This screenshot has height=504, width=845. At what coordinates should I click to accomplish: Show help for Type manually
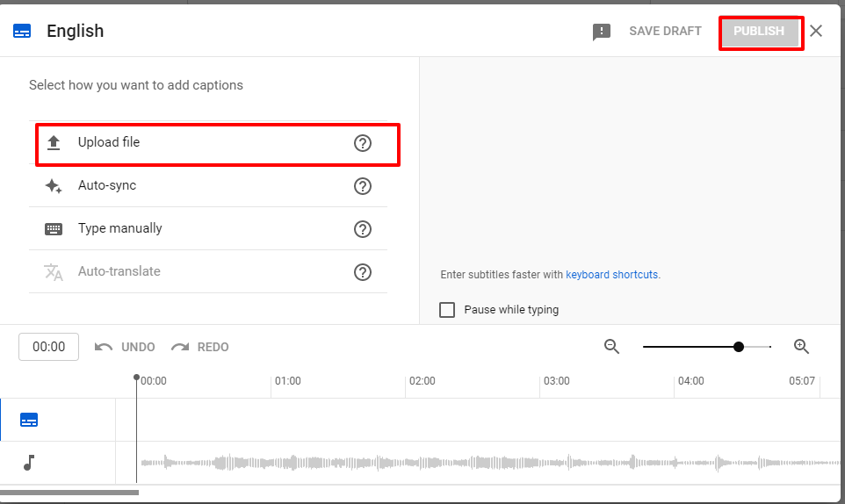363,229
